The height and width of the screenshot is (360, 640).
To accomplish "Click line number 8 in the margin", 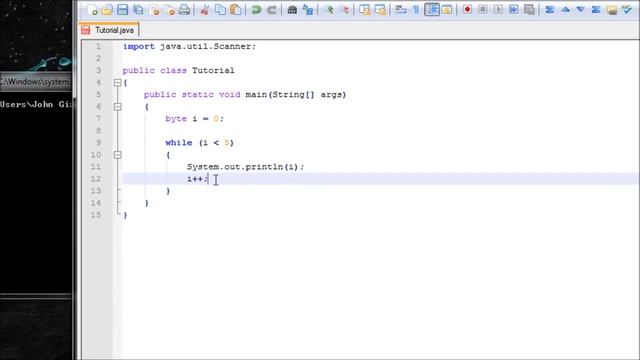I will pos(98,131).
